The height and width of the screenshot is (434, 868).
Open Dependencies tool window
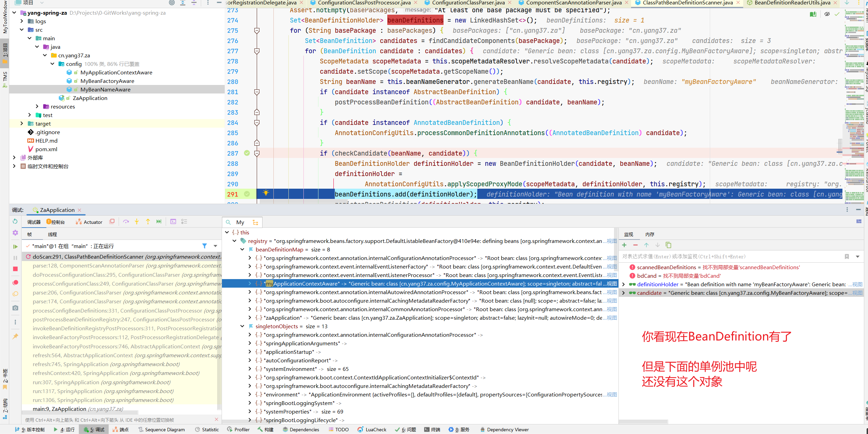point(301,430)
